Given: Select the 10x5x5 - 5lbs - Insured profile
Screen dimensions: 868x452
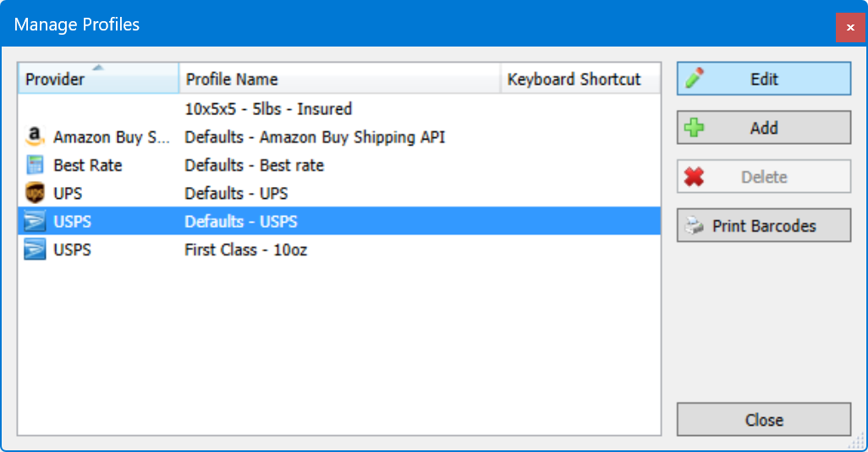Looking at the screenshot, I should pyautogui.click(x=338, y=108).
